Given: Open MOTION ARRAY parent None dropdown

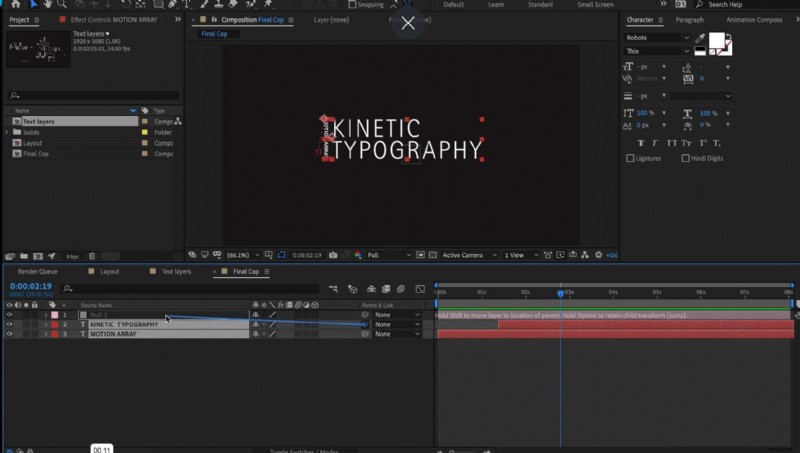Looking at the screenshot, I should pyautogui.click(x=397, y=334).
